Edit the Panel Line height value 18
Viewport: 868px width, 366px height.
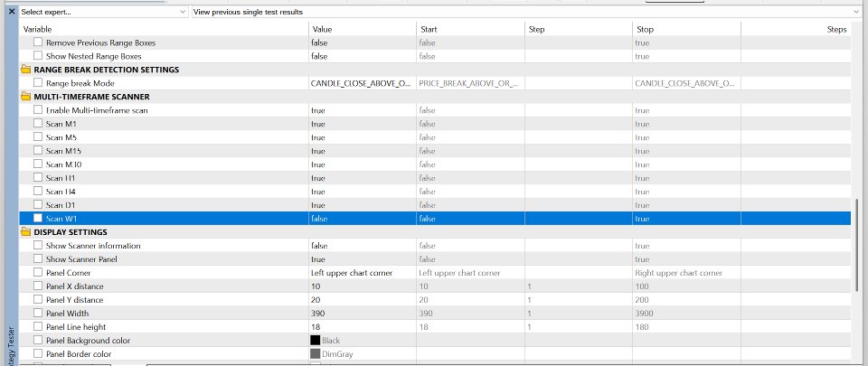click(363, 327)
